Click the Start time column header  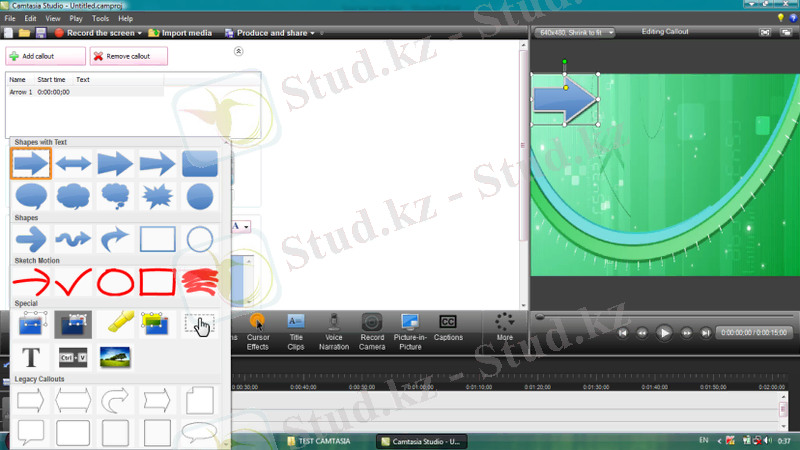click(51, 80)
